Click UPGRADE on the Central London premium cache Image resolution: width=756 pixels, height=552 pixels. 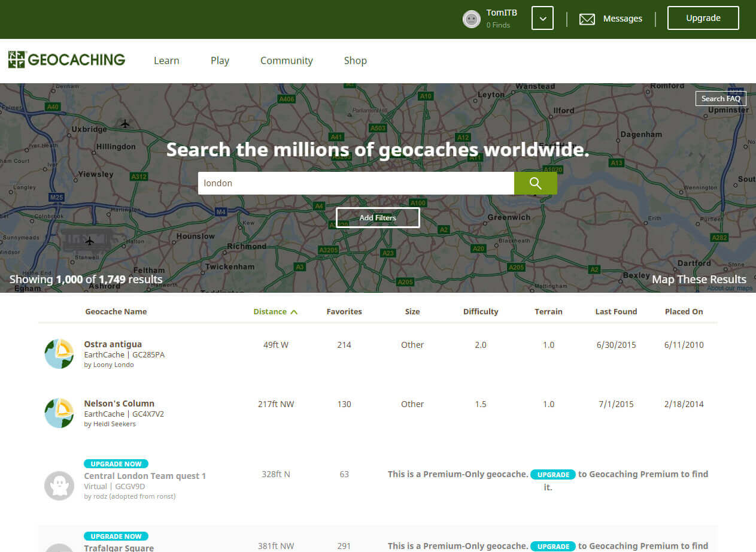pos(552,474)
